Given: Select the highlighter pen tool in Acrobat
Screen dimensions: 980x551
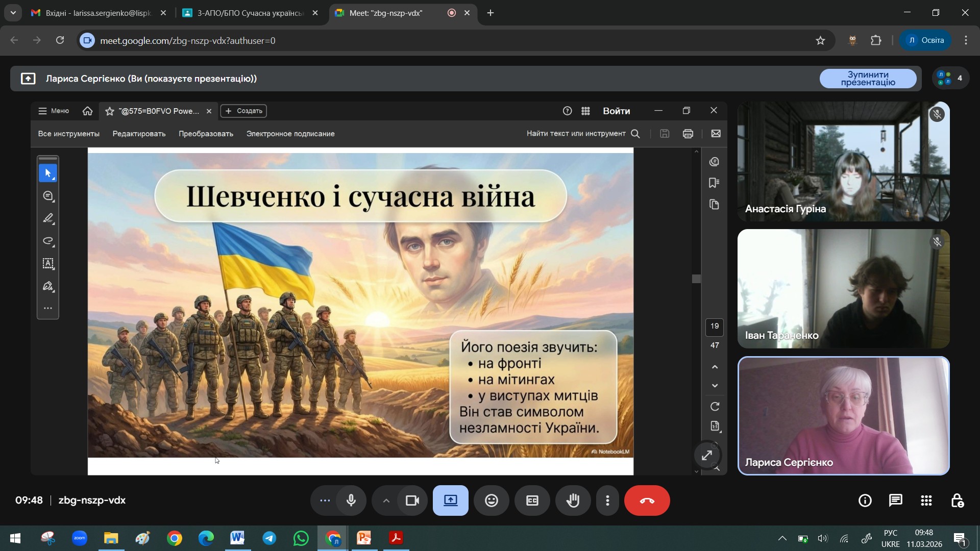Looking at the screenshot, I should (x=48, y=218).
